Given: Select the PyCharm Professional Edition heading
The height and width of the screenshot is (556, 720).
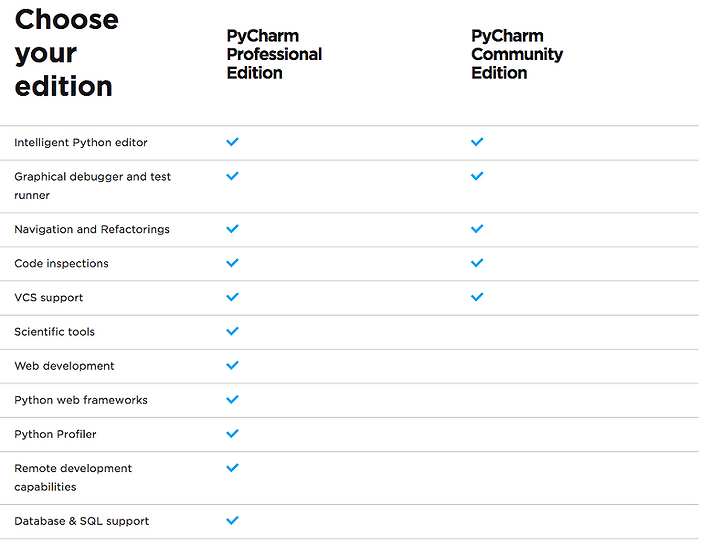Looking at the screenshot, I should click(274, 54).
